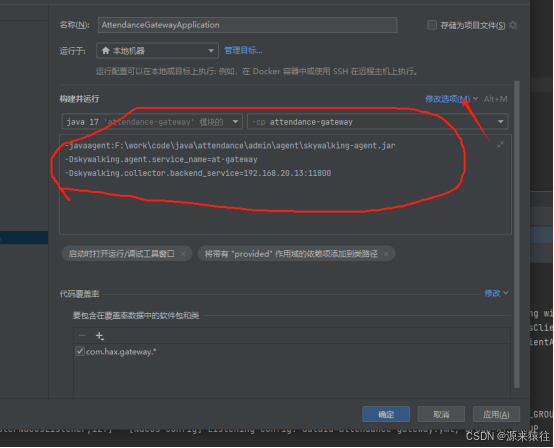This screenshot has width=554, height=448.
Task: Click the plus add-package icon
Action: pos(100,336)
